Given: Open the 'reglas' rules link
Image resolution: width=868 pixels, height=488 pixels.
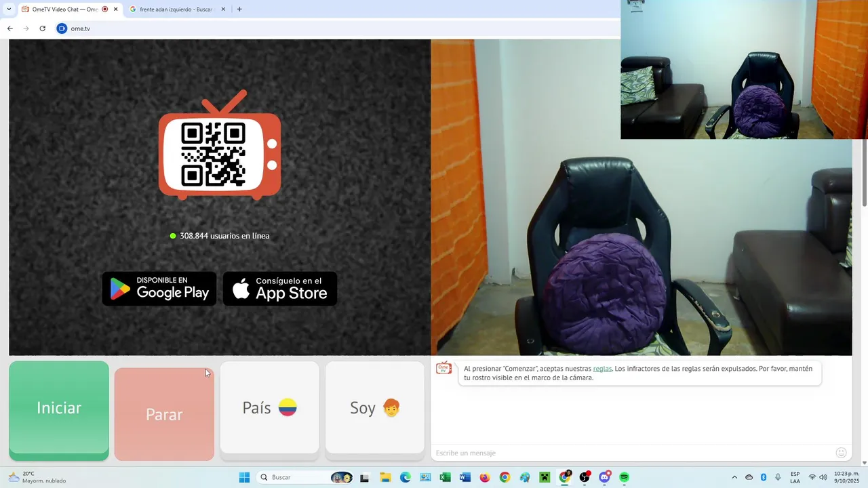Looking at the screenshot, I should (x=602, y=369).
